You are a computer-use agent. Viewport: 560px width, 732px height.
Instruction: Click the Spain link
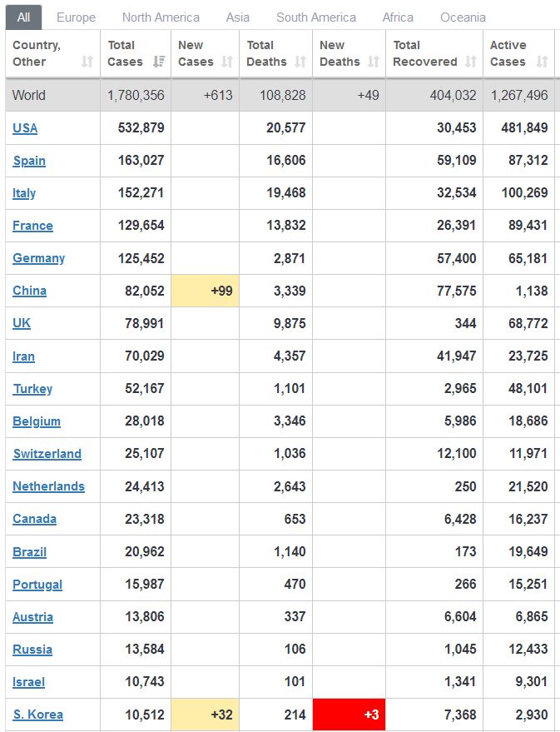pos(29,161)
